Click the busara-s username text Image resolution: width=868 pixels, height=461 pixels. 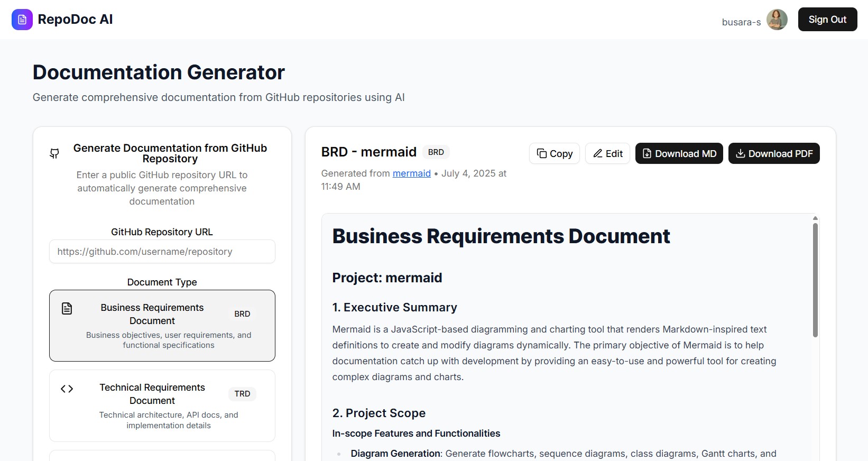point(741,22)
